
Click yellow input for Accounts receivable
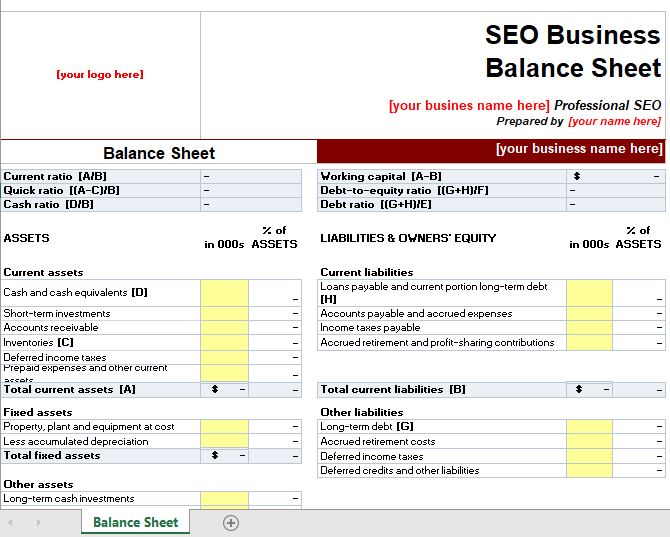pyautogui.click(x=224, y=328)
